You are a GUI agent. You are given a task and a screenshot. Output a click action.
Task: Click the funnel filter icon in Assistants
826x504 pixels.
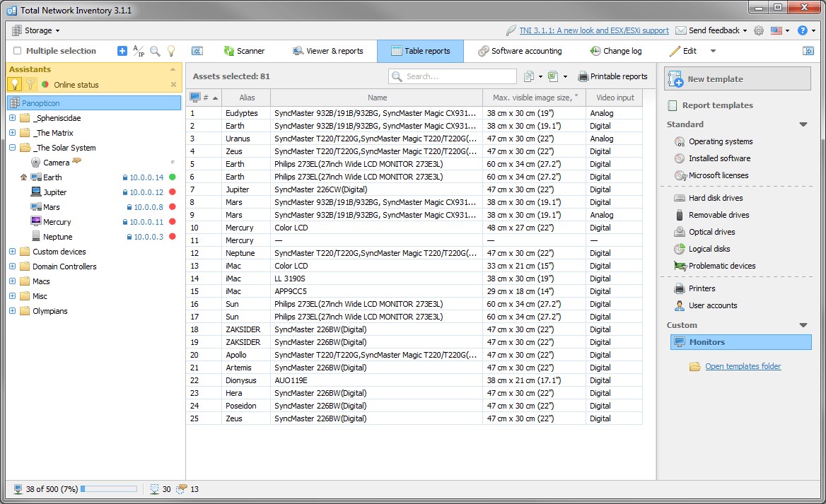click(x=30, y=84)
